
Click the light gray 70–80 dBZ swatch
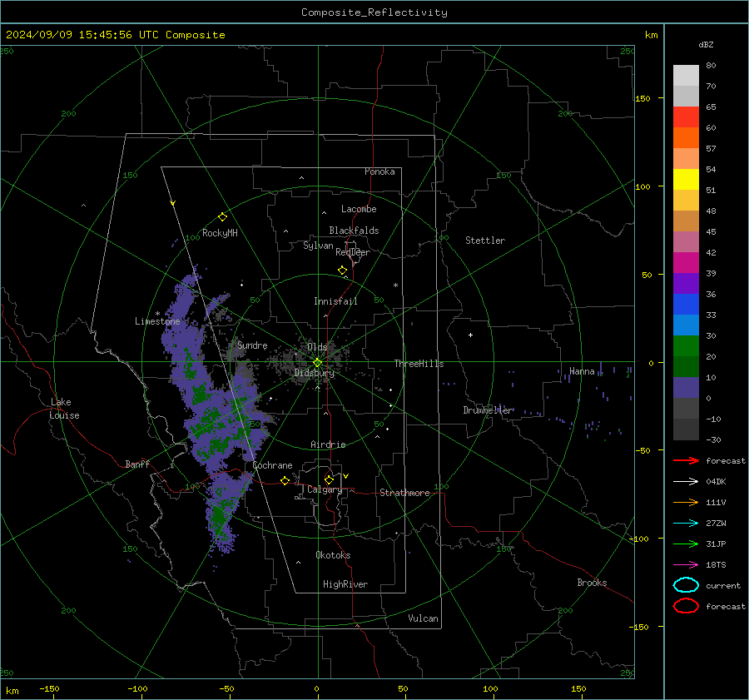[x=686, y=75]
